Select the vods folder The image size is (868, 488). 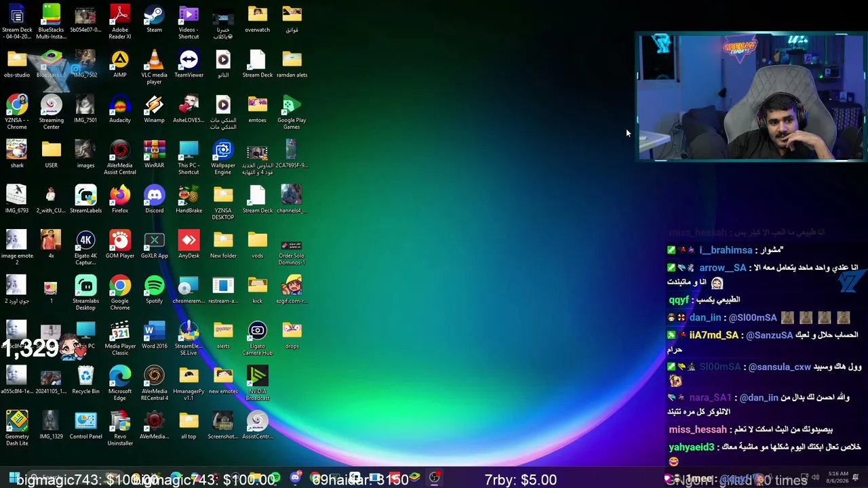click(x=257, y=245)
